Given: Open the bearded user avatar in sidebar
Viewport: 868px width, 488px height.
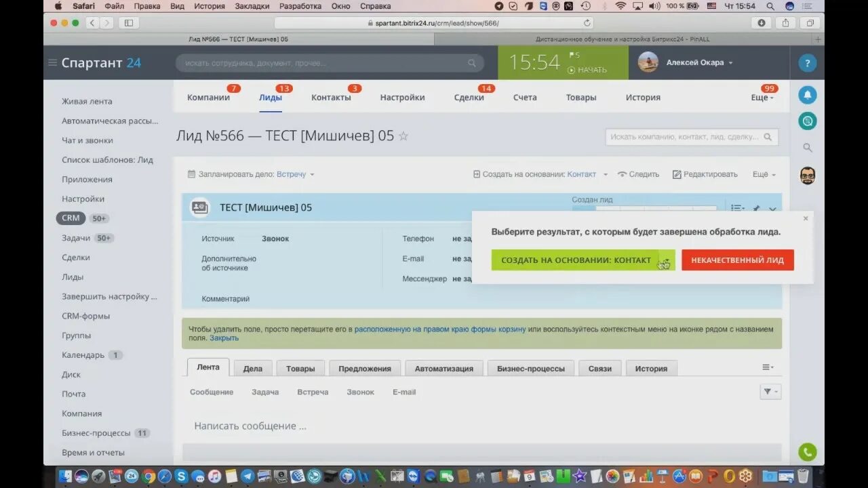Looking at the screenshot, I should (807, 176).
